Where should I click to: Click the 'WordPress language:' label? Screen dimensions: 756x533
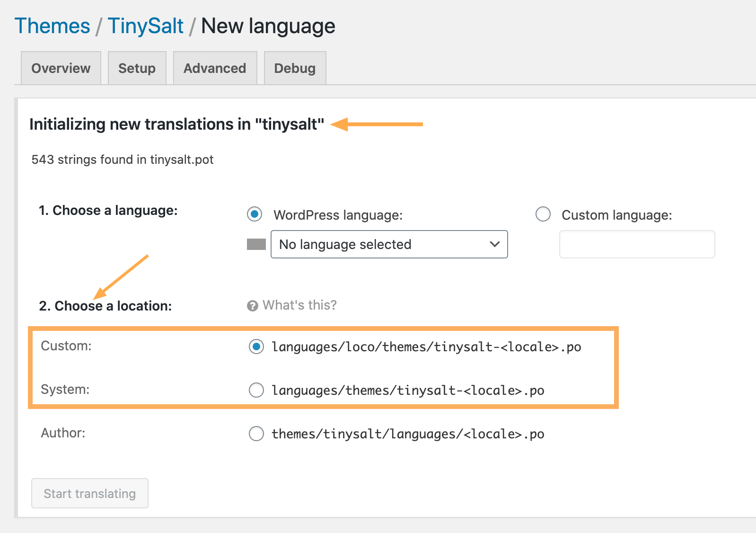coord(338,215)
